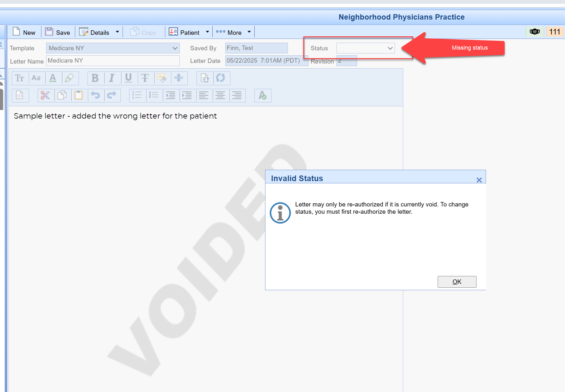Click the Saved By field
Viewport: 565px width, 392px height.
pos(256,48)
